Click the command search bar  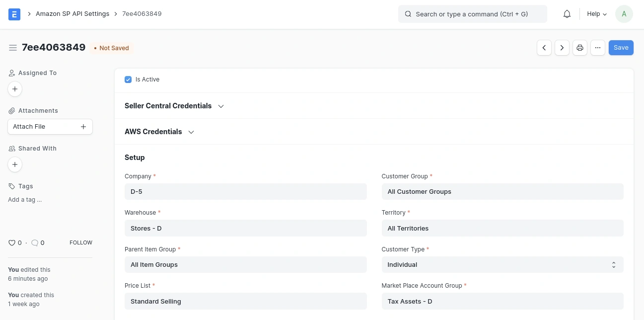click(472, 14)
